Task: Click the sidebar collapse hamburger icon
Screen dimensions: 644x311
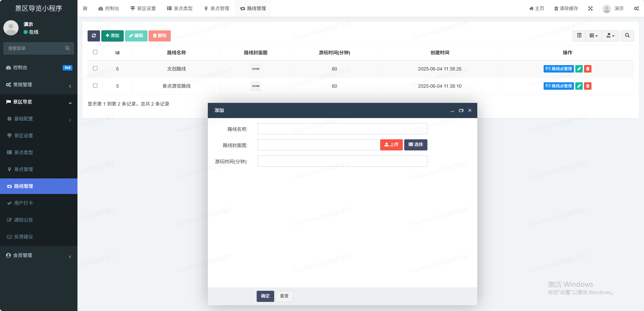Action: tap(85, 8)
